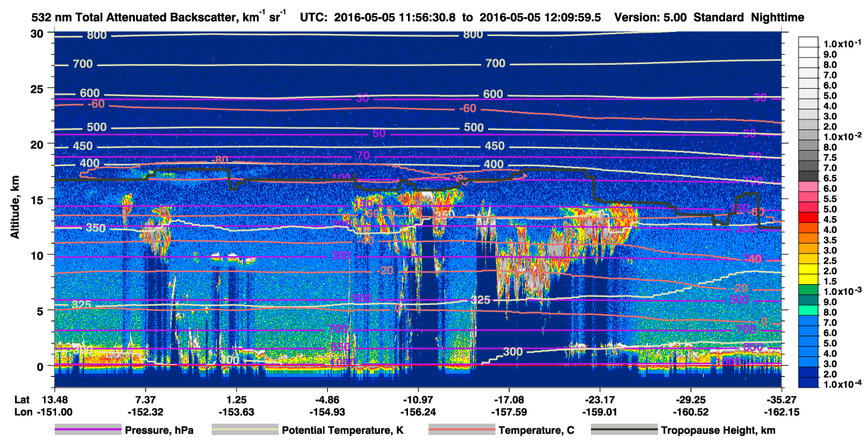
Task: Click the longitude value -152.32
Action: tap(145, 412)
